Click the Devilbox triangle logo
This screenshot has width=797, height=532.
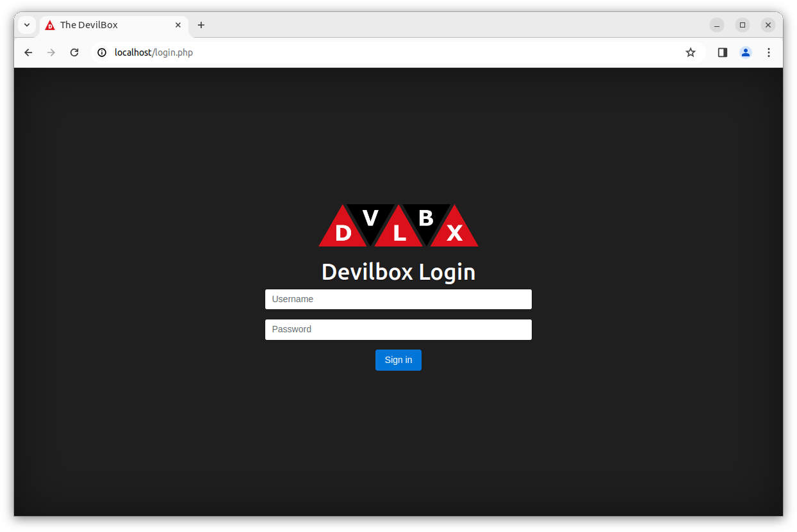tap(398, 225)
